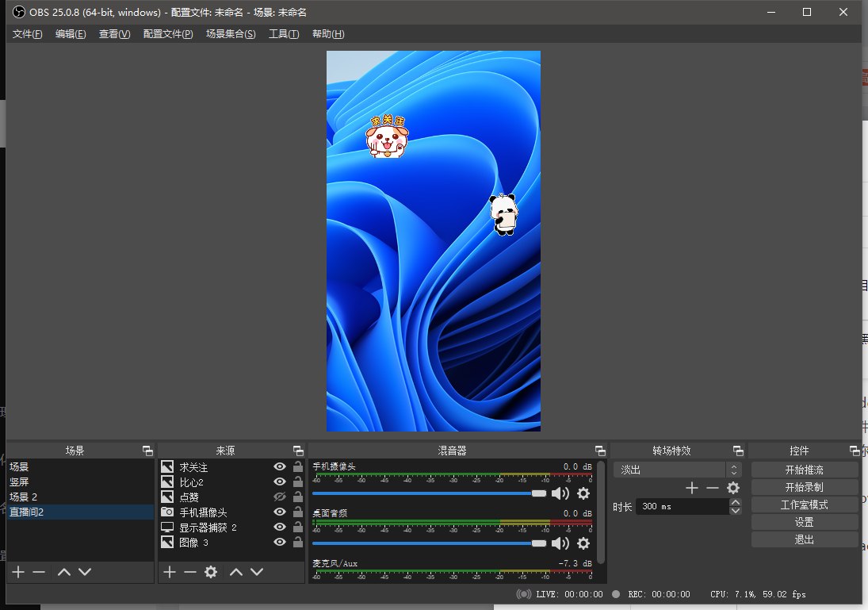The image size is (868, 610).
Task: Mute the 手机摄像头 audio speaker icon
Action: tap(560, 493)
